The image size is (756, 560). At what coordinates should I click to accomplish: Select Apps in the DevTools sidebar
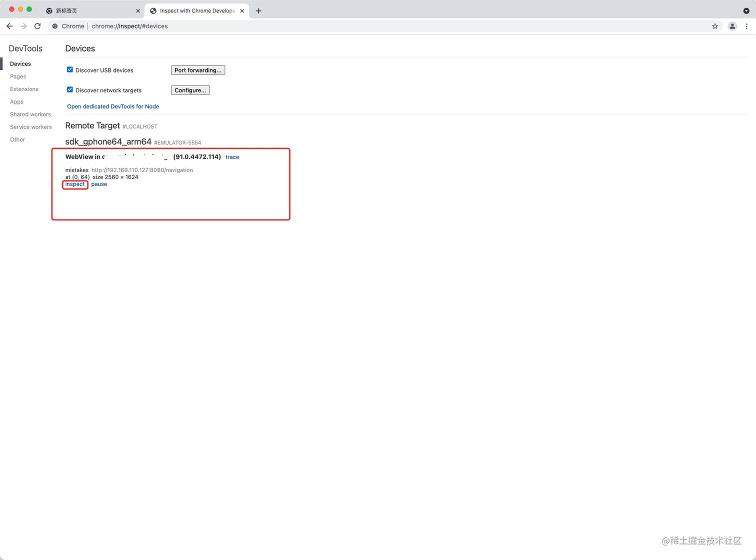pos(16,101)
